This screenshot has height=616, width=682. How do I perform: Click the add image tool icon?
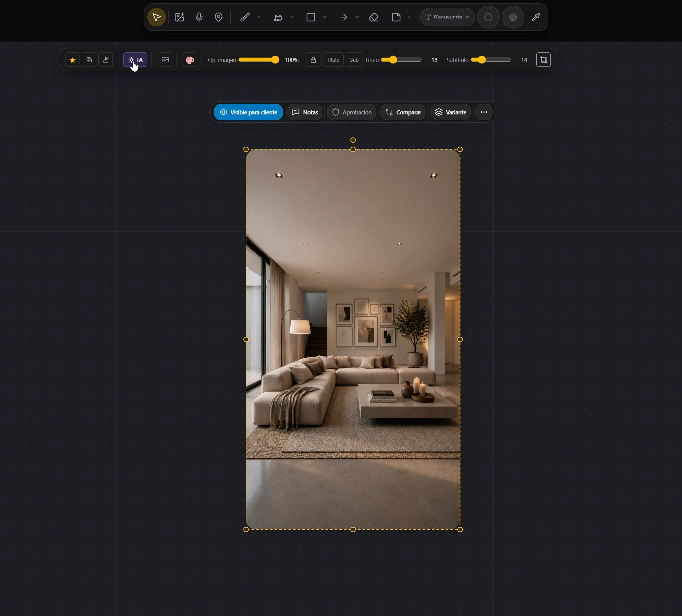click(x=180, y=17)
